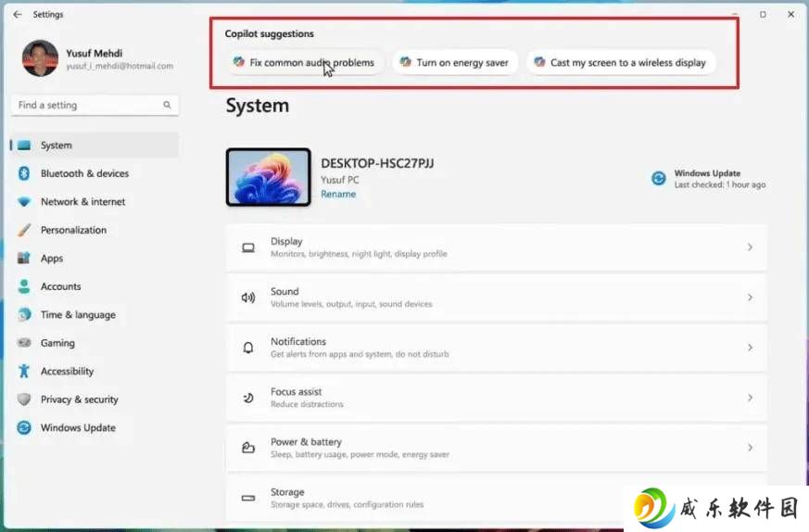Viewport: 809px width, 532px height.
Task: Select Accounts label in sidebar
Action: click(x=60, y=286)
